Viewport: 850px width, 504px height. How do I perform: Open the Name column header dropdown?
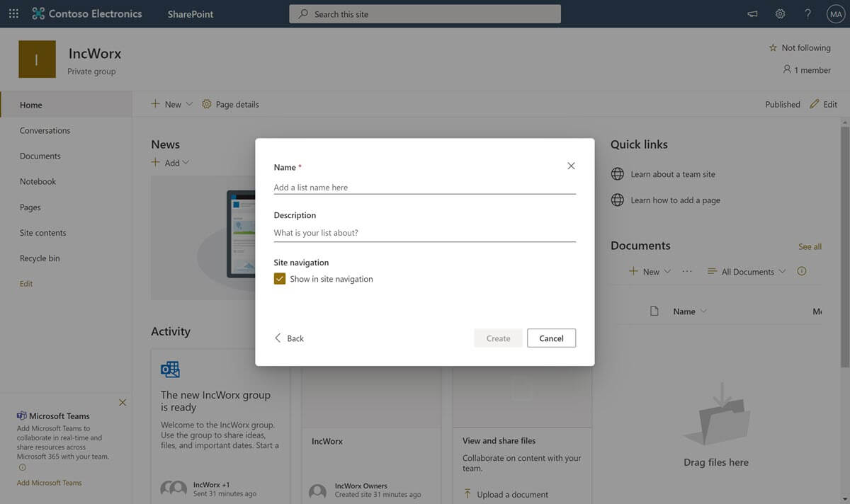point(690,311)
